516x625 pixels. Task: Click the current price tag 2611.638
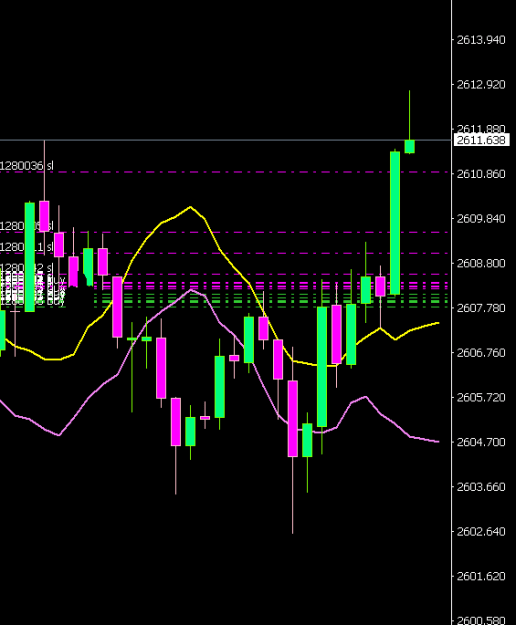tap(481, 140)
